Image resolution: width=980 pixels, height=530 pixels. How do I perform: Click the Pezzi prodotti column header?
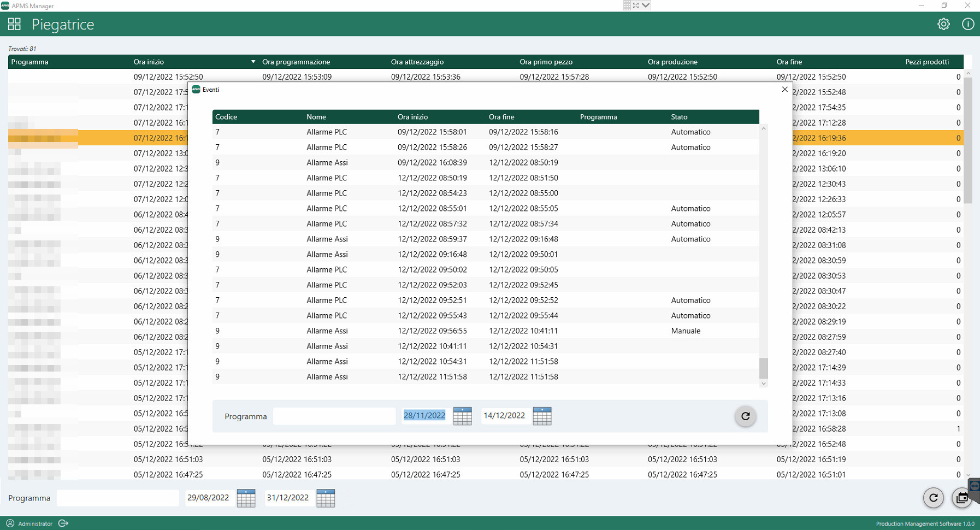coord(926,62)
